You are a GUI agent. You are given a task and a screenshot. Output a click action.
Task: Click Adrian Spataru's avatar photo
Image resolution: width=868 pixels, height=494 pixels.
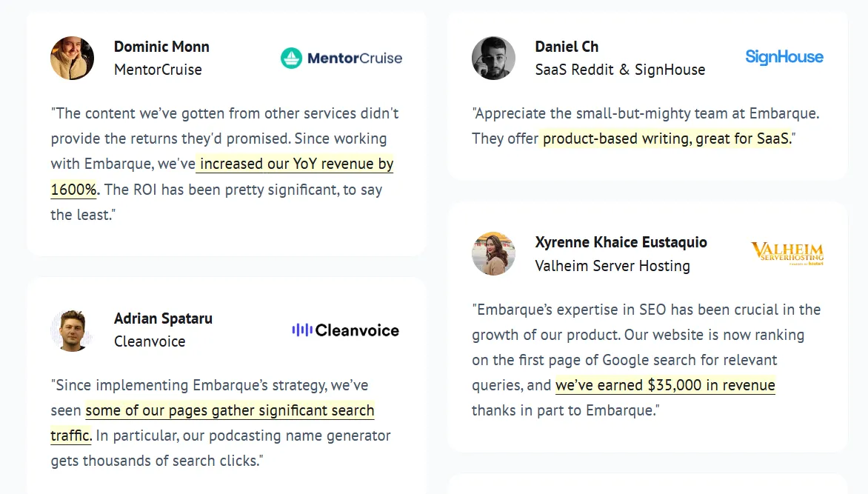[72, 330]
